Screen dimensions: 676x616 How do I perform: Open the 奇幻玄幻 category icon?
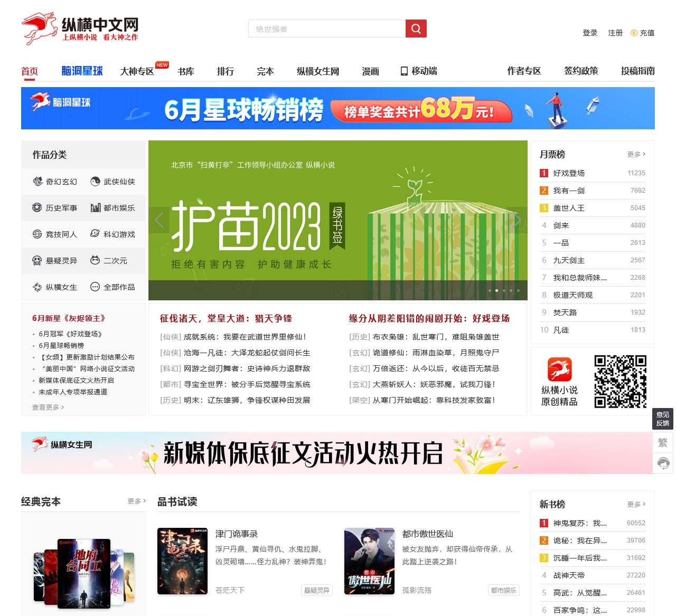tap(37, 182)
